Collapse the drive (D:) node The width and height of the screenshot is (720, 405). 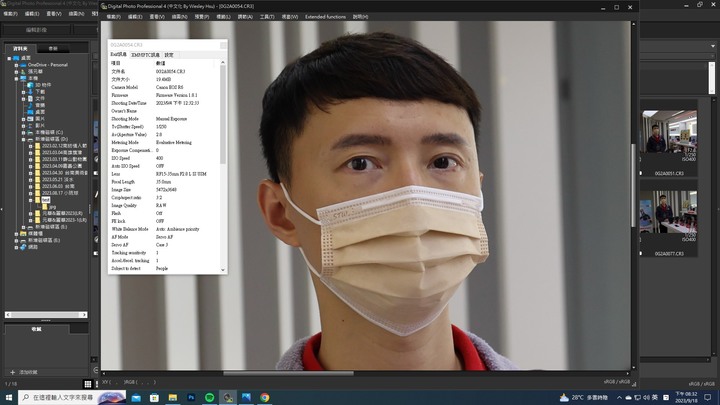[x=23, y=139]
